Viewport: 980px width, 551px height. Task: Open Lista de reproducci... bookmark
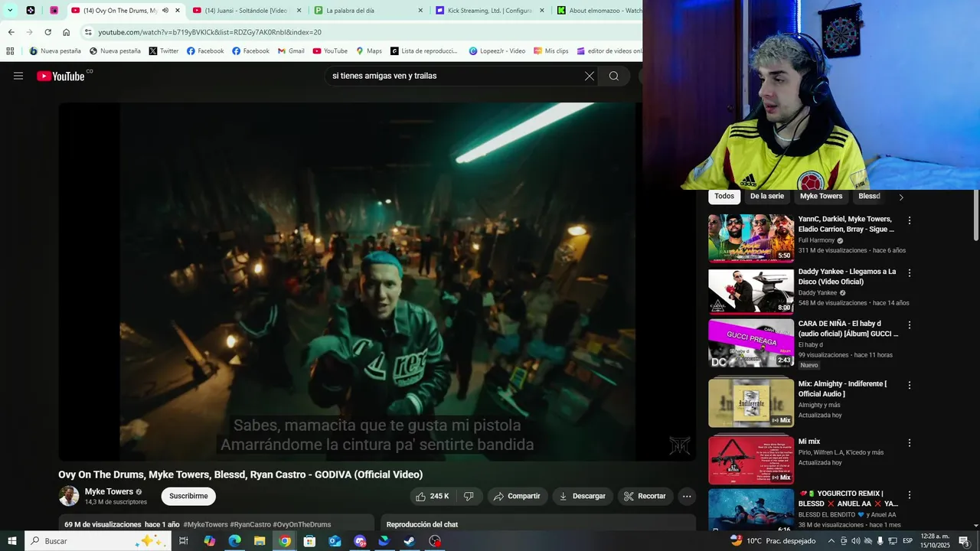coord(423,51)
